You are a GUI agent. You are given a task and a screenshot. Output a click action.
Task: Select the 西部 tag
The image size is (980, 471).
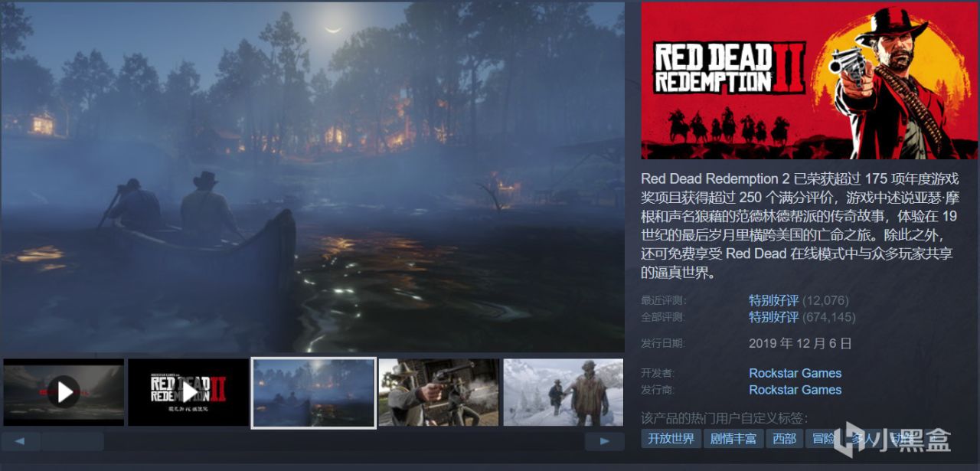click(x=785, y=439)
